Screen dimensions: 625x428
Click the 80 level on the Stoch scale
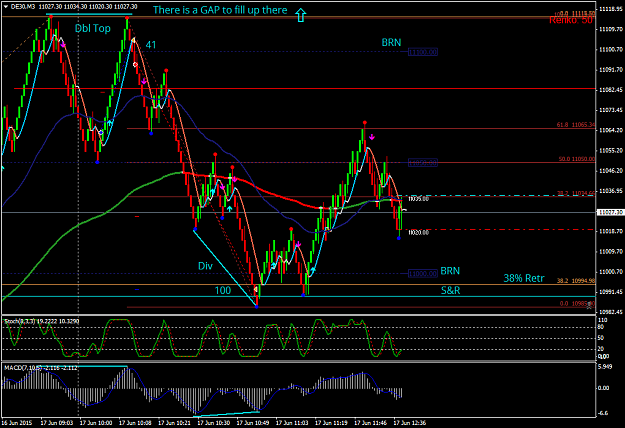601,327
